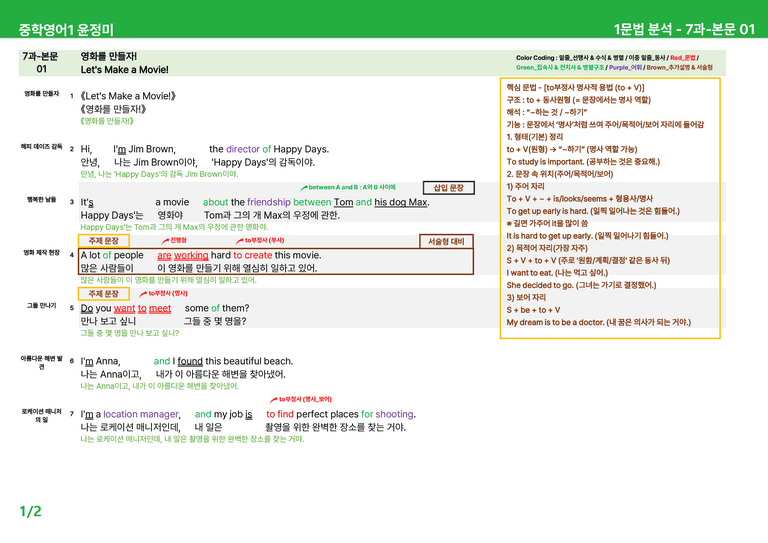Click the page number '1/2'
Screen dimensions: 768x543
pyautogui.click(x=30, y=511)
